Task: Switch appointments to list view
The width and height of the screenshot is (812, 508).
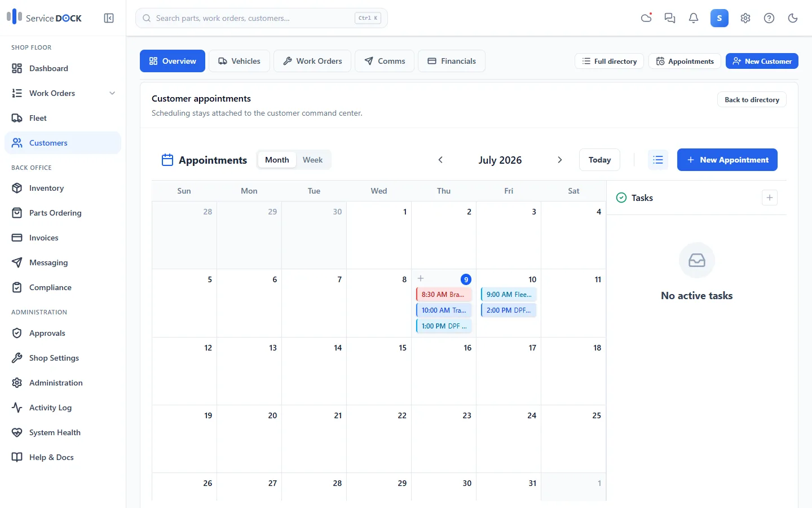Action: [658, 160]
